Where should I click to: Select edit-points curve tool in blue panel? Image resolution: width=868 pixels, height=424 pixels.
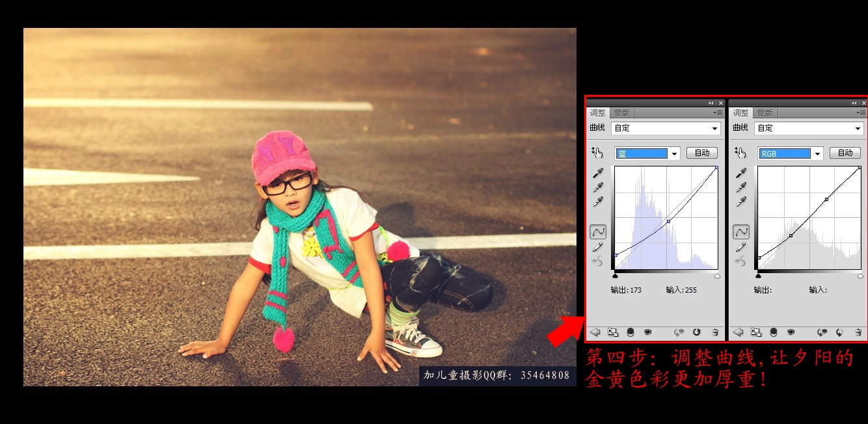coord(597,232)
